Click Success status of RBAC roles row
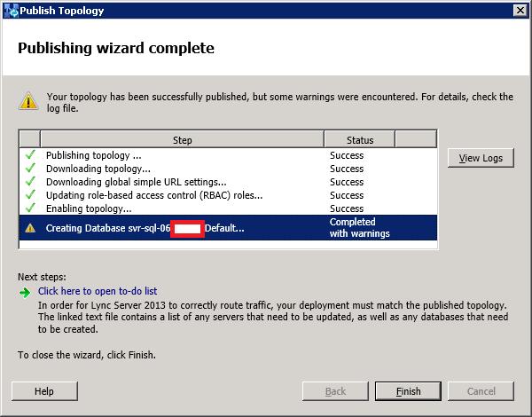The width and height of the screenshot is (532, 417). tap(347, 195)
